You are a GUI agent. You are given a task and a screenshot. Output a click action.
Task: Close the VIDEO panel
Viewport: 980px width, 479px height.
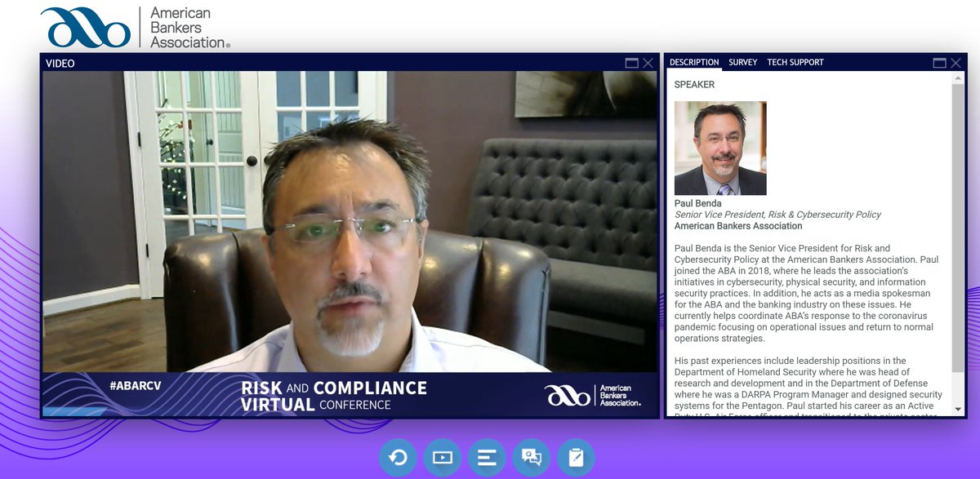[x=648, y=63]
